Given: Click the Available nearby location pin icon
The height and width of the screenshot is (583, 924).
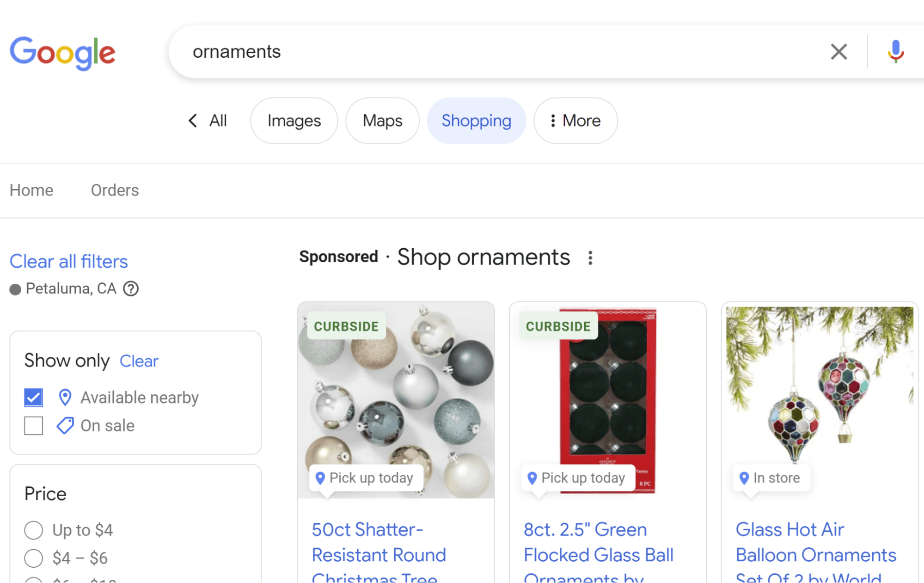Looking at the screenshot, I should (65, 398).
